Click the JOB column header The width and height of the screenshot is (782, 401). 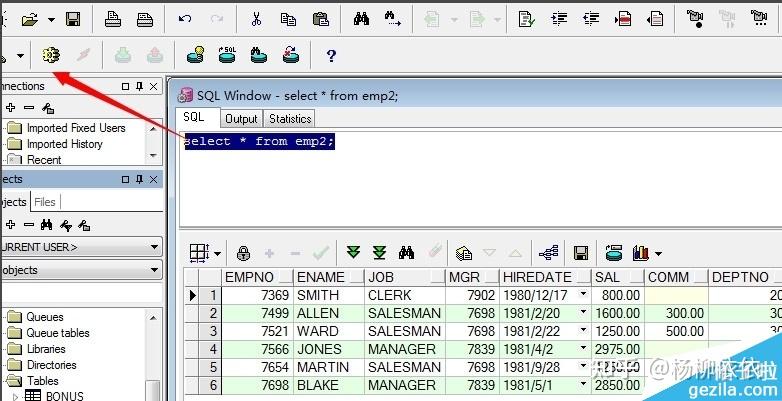tap(405, 277)
